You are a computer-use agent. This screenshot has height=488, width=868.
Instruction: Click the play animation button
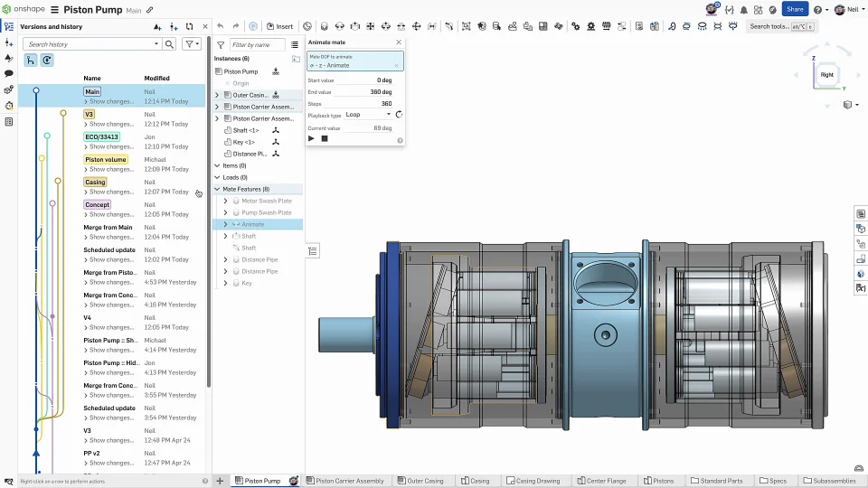(311, 139)
